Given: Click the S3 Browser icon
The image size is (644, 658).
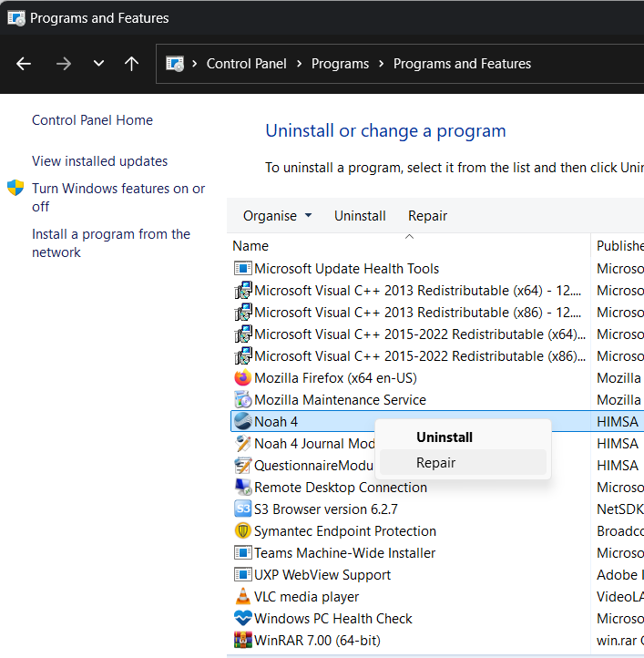Looking at the screenshot, I should [x=242, y=509].
